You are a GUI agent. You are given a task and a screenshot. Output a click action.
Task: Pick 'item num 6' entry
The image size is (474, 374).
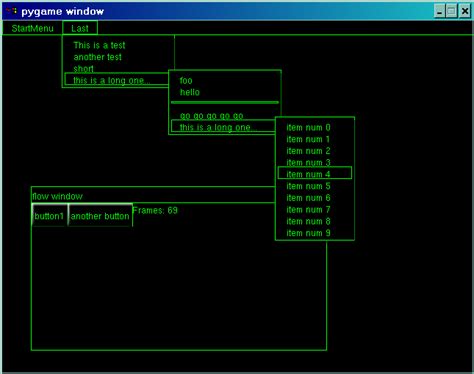(x=308, y=198)
